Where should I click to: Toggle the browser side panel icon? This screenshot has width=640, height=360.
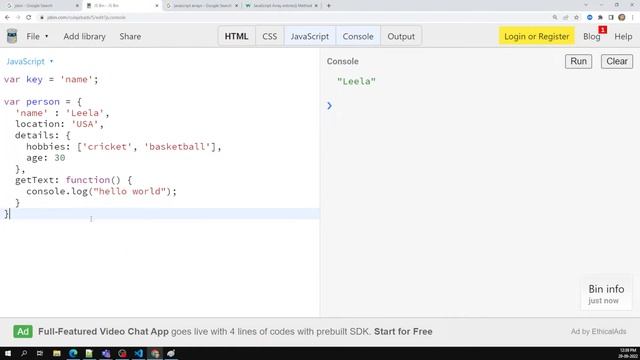(611, 17)
